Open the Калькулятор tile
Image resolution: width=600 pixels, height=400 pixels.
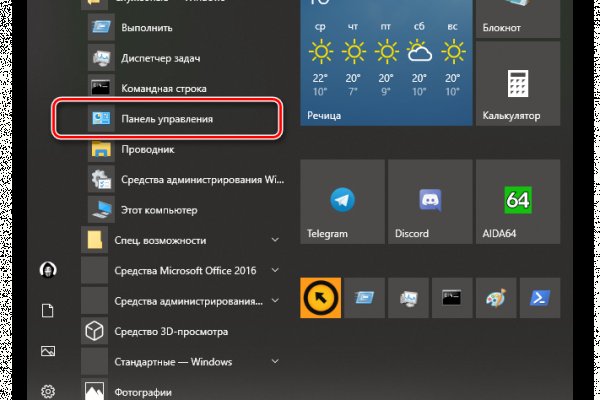(517, 90)
